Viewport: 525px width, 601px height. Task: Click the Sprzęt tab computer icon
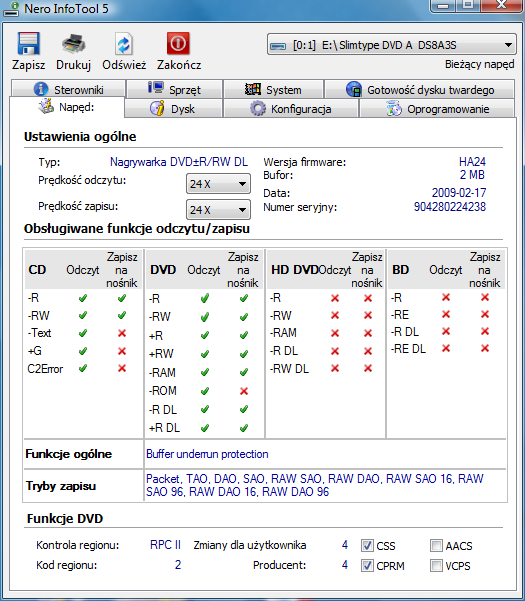click(156, 88)
